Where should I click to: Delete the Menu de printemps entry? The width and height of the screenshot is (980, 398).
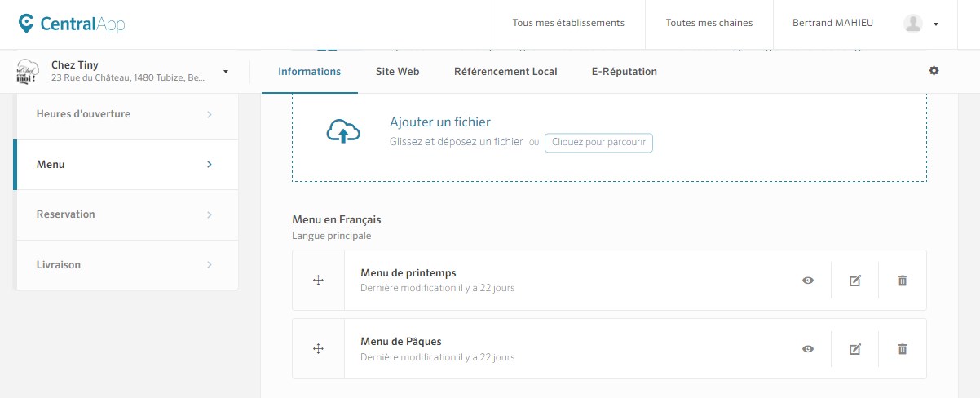coord(902,281)
